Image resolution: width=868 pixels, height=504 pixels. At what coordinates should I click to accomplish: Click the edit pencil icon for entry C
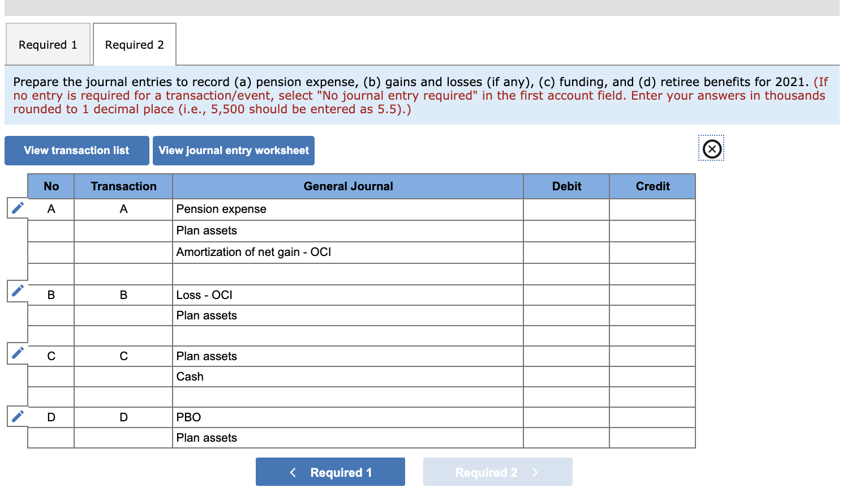coord(17,352)
